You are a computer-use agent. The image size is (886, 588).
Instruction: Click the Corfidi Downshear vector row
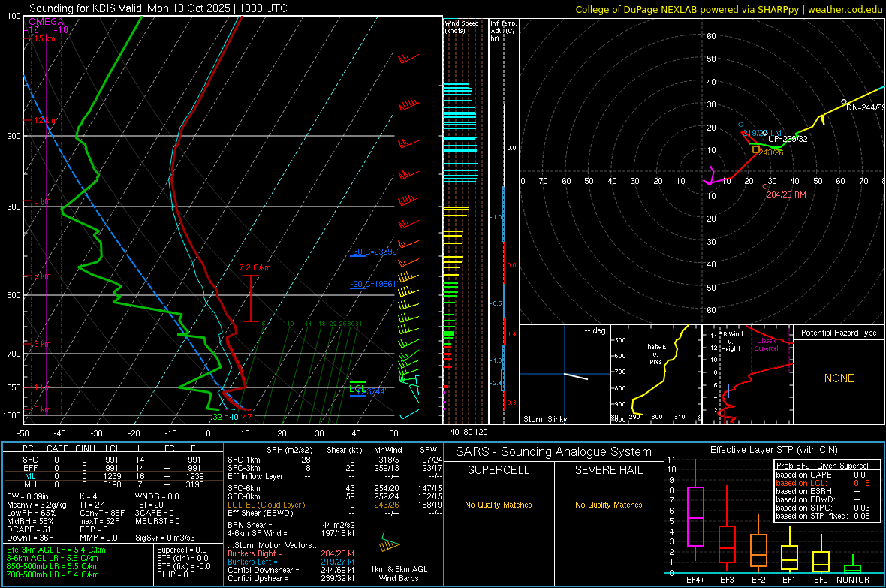[x=291, y=570]
